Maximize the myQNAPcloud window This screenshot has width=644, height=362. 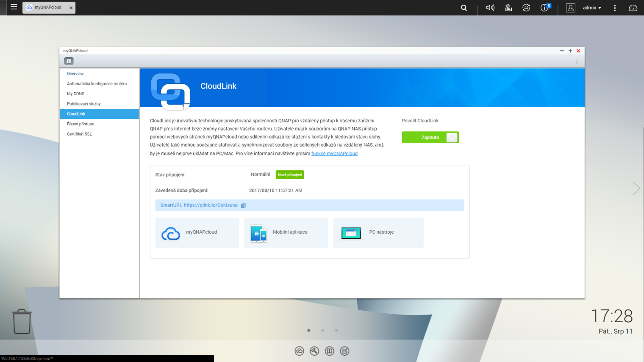coord(570,51)
